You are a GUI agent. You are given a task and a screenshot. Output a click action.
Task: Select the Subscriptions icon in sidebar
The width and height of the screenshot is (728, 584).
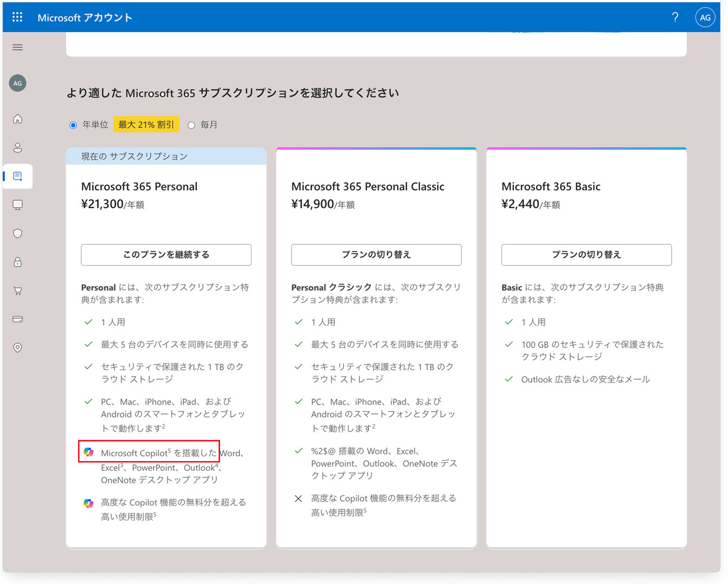pos(17,177)
